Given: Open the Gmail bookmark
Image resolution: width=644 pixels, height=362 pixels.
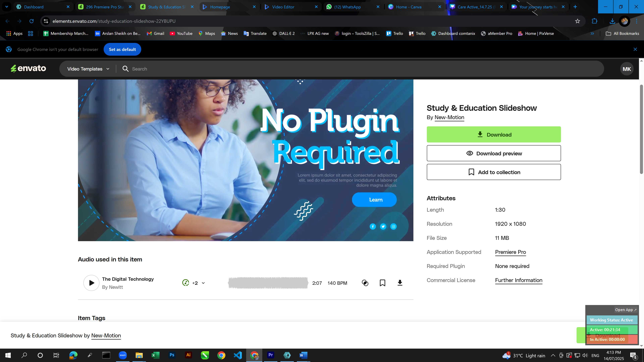Looking at the screenshot, I should [155, 34].
